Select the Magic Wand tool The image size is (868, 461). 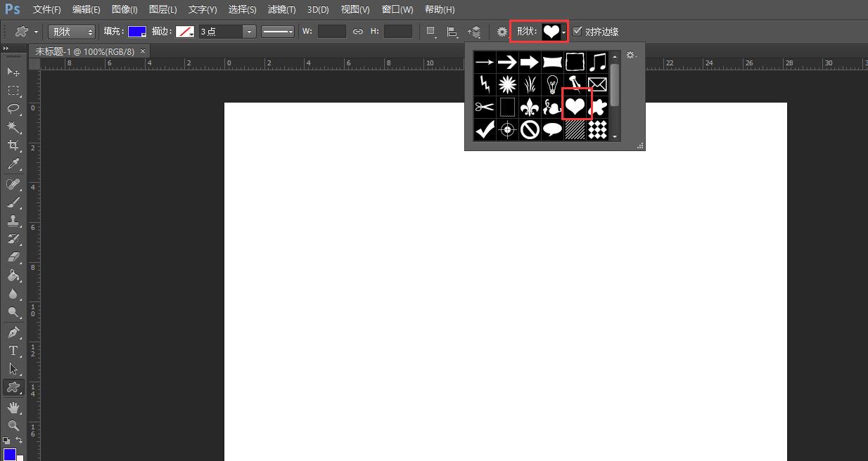[x=13, y=127]
